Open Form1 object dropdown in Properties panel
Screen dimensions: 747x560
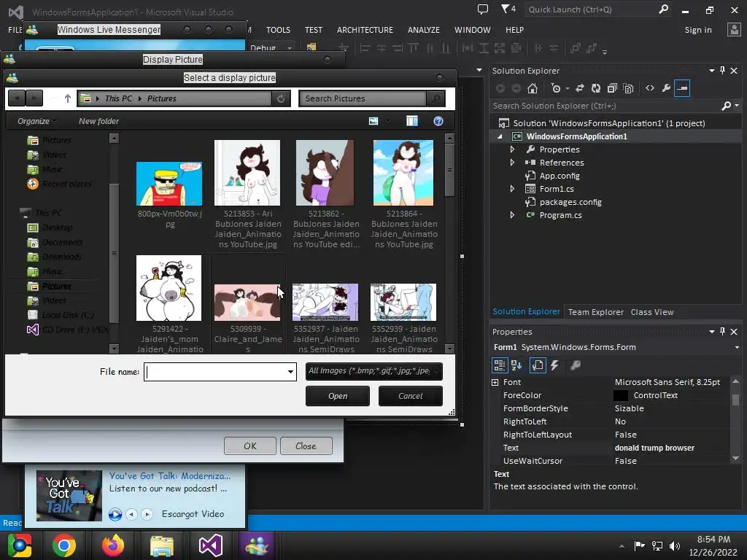coord(737,347)
